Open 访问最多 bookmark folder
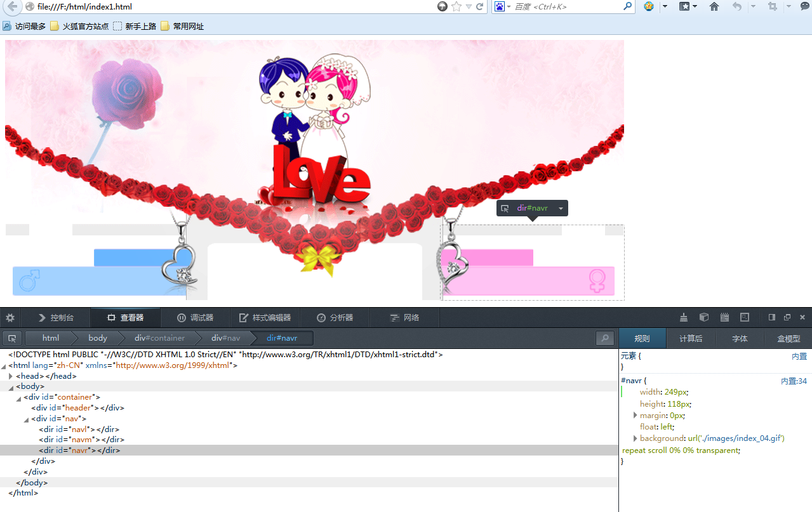Viewport: 812px width, 512px height. coord(24,27)
